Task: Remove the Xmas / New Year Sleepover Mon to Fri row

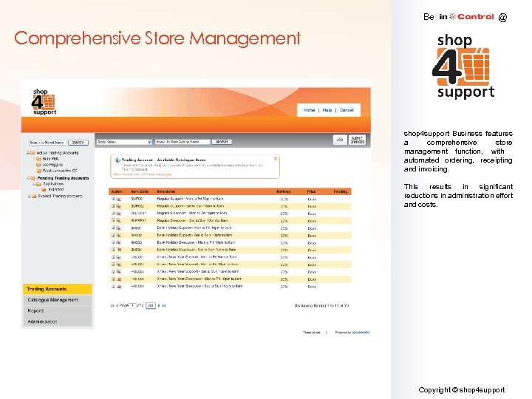Action: (x=119, y=279)
